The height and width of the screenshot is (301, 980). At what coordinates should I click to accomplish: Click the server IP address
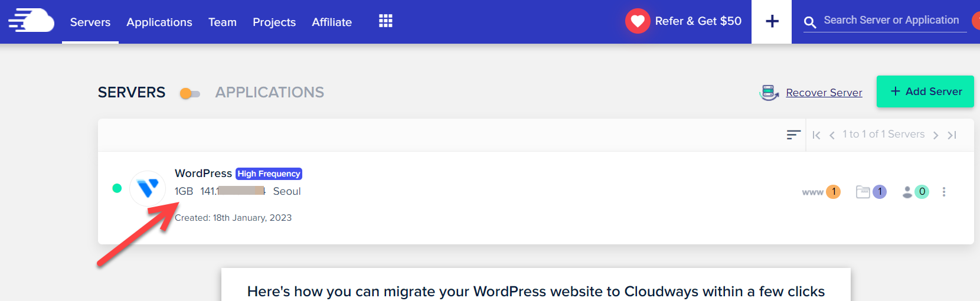pos(233,191)
